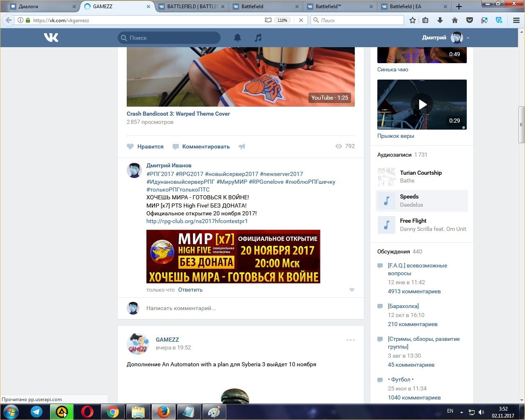Open the notifications bell icon
The height and width of the screenshot is (420, 525).
237,38
